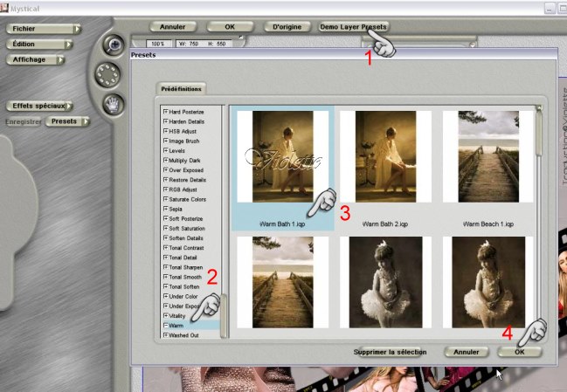
Task: Toggle the Sepia category checkbox
Action: [x=166, y=210]
